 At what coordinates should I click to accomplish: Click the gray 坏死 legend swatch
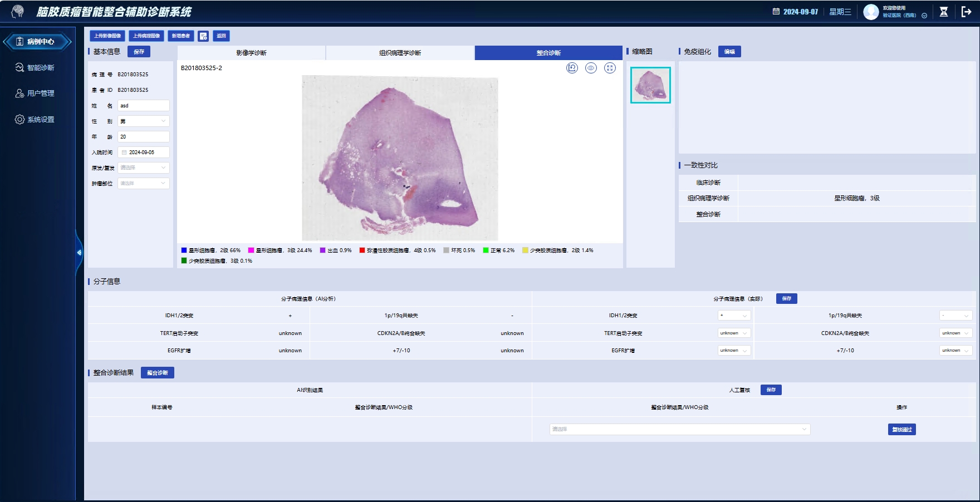click(447, 250)
